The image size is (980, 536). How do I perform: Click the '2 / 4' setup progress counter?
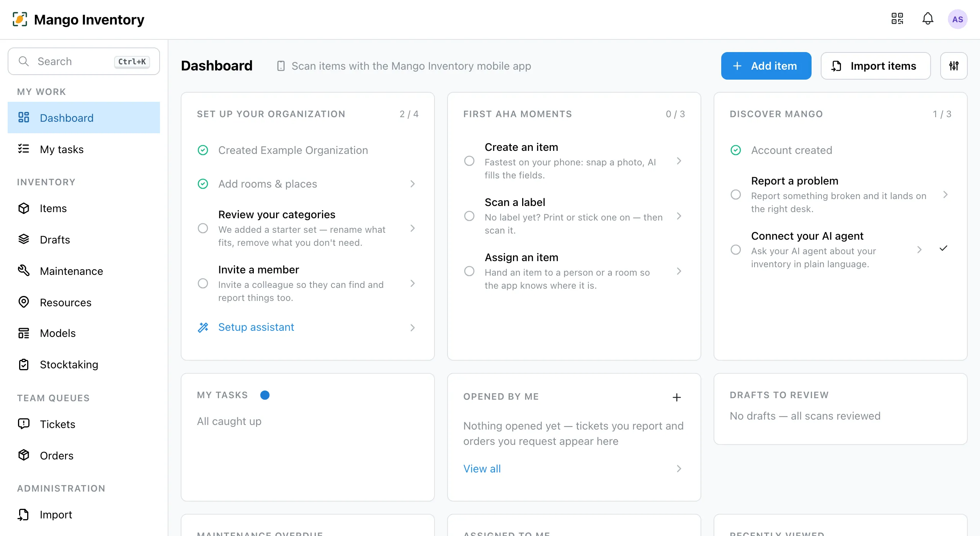pyautogui.click(x=409, y=114)
